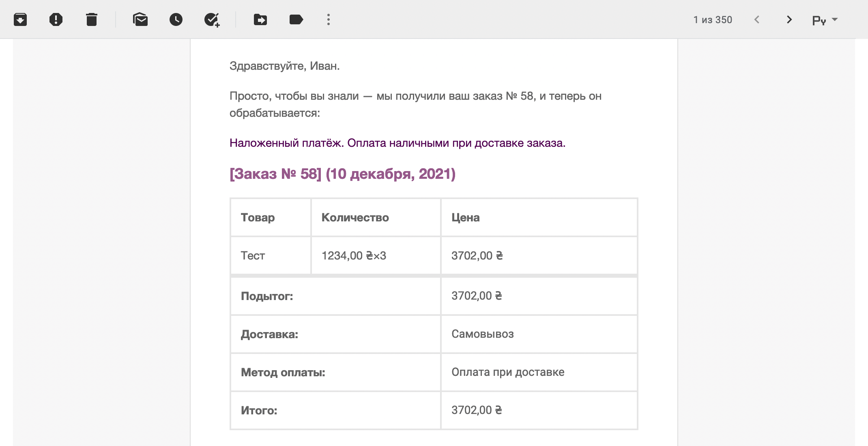Click the 'Цена' column header

[466, 218]
